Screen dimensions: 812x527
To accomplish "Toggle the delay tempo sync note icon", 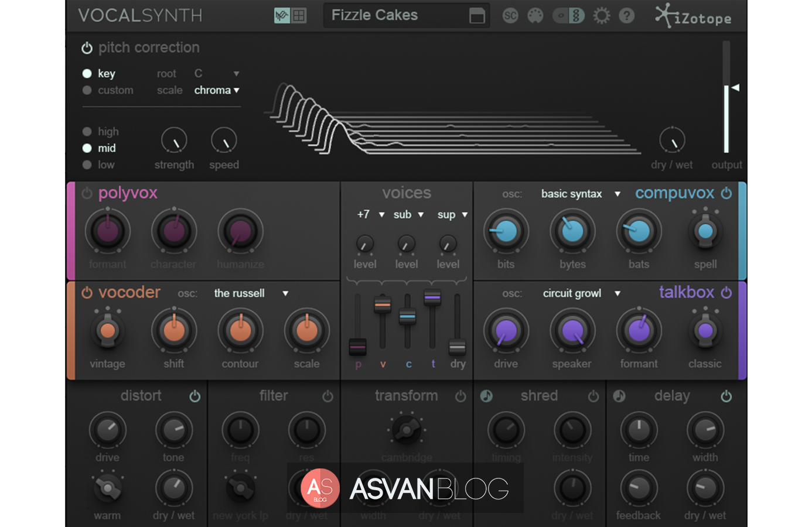I will pyautogui.click(x=619, y=396).
